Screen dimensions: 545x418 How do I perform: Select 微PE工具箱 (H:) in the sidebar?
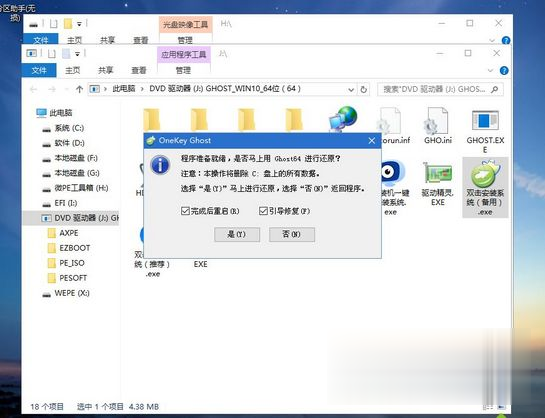point(81,188)
